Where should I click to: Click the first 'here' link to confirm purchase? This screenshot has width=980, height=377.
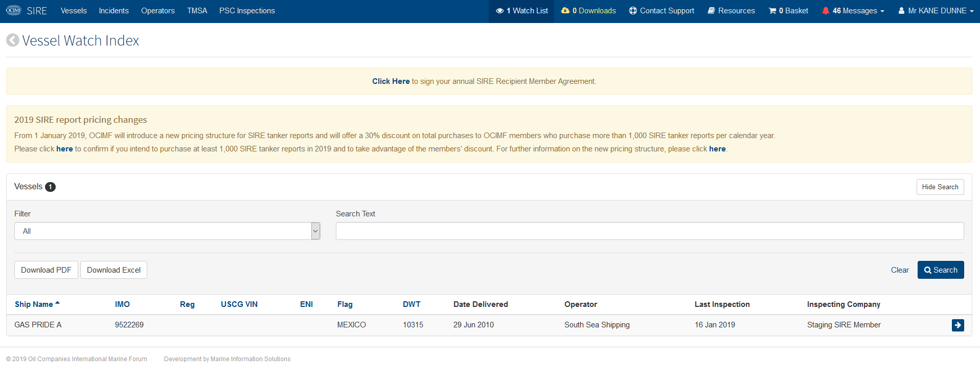point(64,149)
